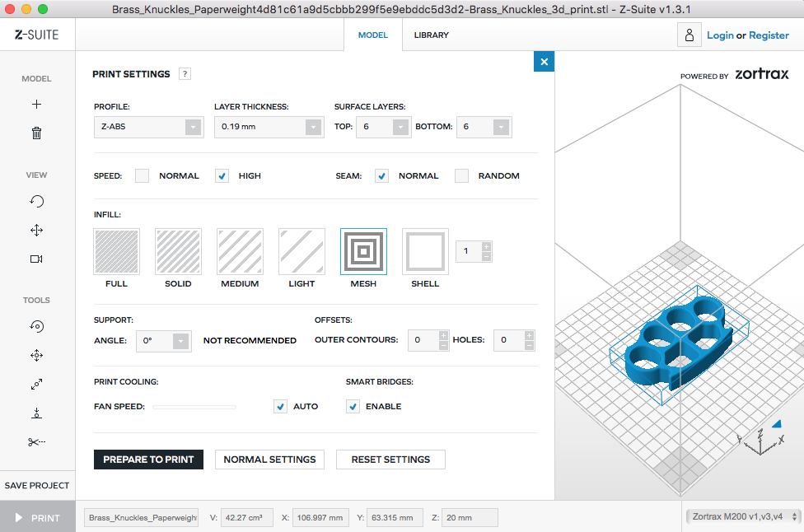Viewport: 804px width, 532px height.
Task: Toggle the Random seam checkbox
Action: 462,175
